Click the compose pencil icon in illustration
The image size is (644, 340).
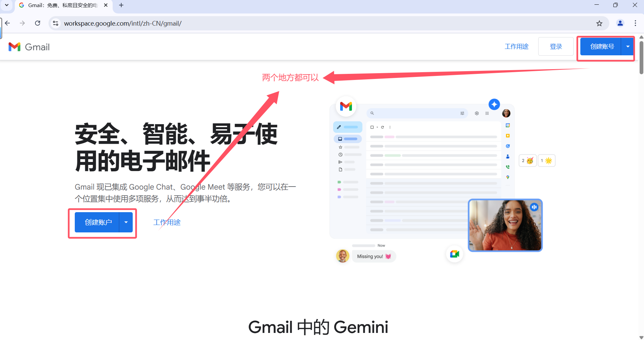pyautogui.click(x=339, y=127)
